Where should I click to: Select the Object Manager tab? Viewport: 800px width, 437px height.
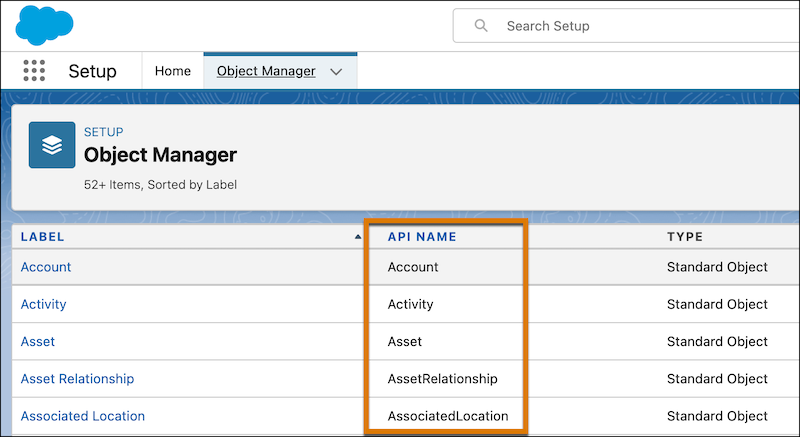point(266,71)
